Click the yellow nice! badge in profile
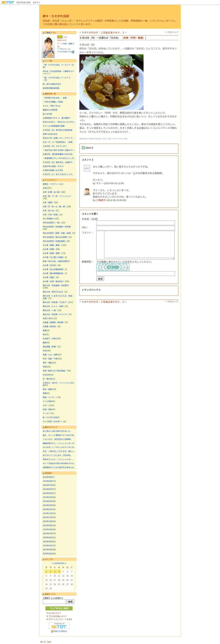 [60, 37]
